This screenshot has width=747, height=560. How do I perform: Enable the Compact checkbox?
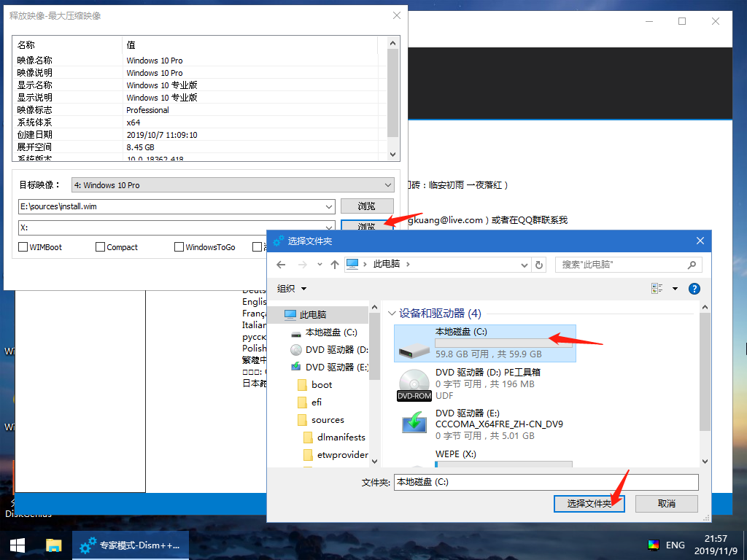(x=100, y=247)
